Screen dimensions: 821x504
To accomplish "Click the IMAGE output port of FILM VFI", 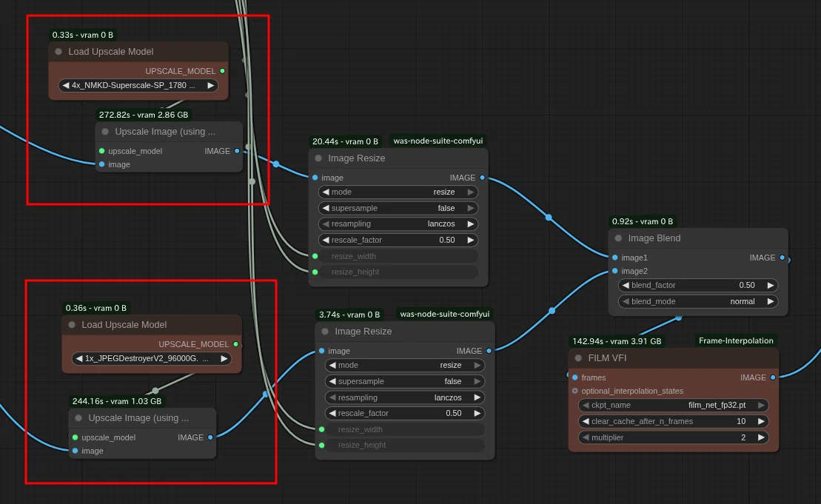I will [x=773, y=377].
